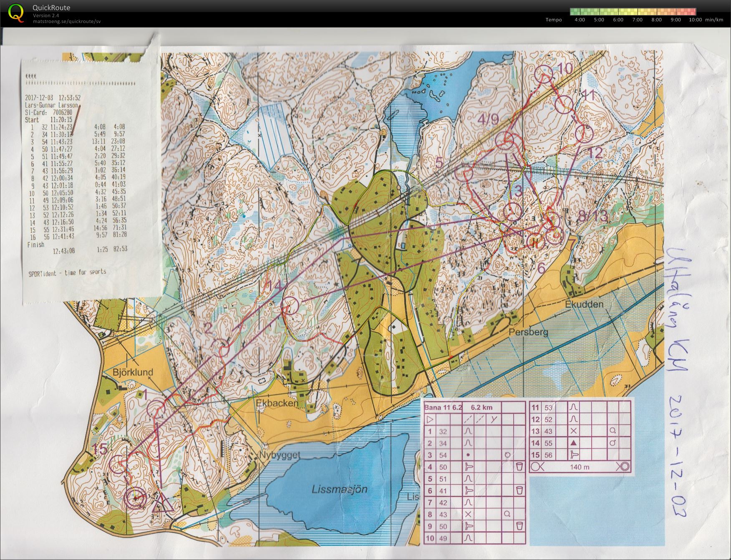
Task: Click control circle 12 on the map
Action: point(584,134)
